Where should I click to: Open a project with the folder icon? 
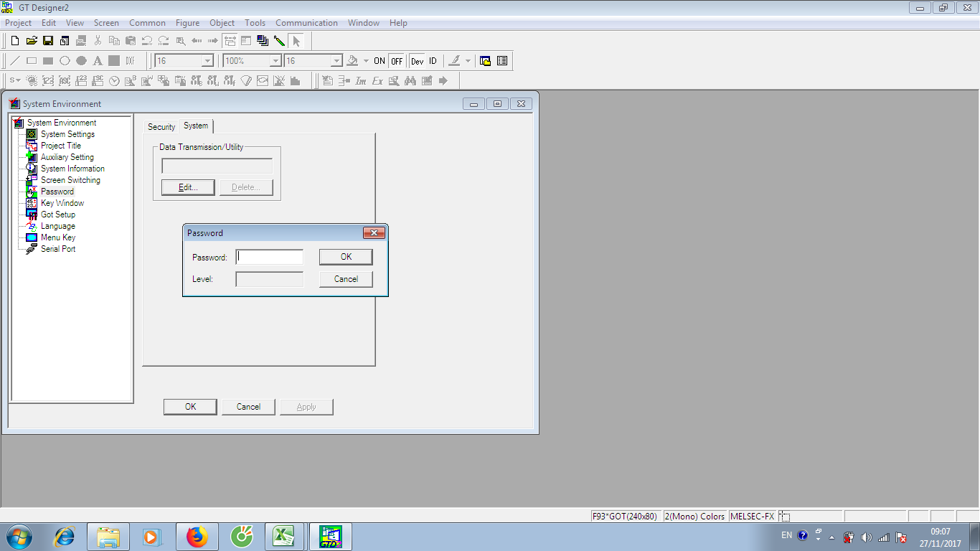[32, 41]
